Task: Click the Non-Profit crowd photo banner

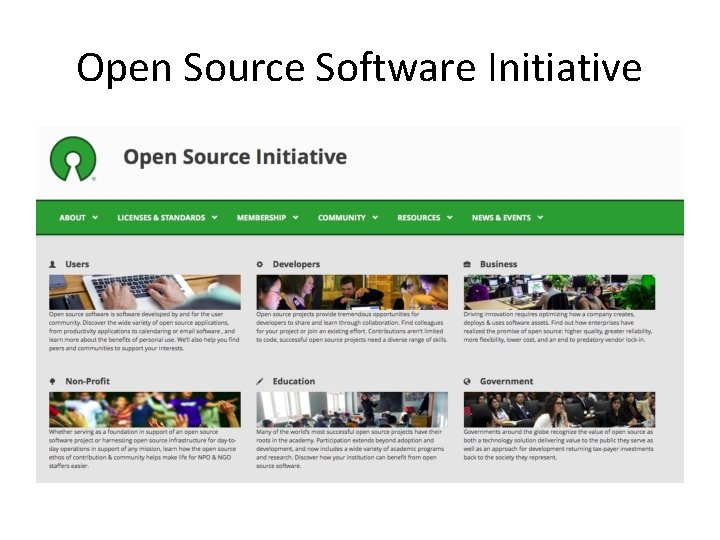Action: pyautogui.click(x=145, y=410)
